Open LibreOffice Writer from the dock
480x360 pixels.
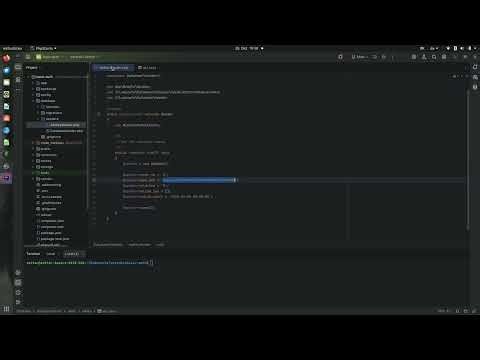coord(6,106)
